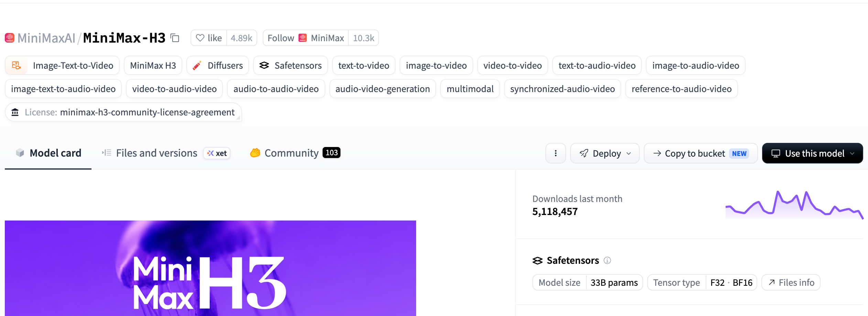Click the BF16 tensor type value
The height and width of the screenshot is (316, 868).
coord(742,282)
